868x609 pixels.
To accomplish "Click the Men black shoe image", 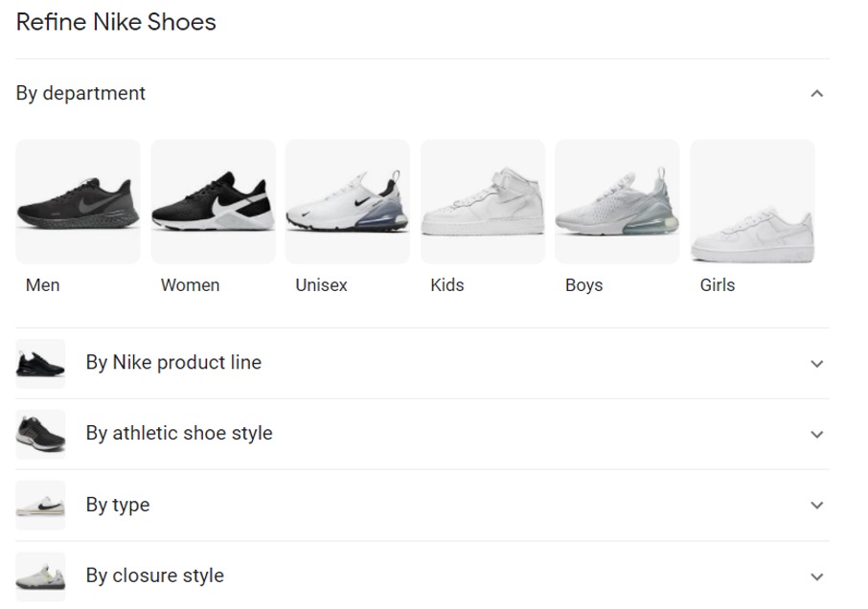I will click(78, 202).
